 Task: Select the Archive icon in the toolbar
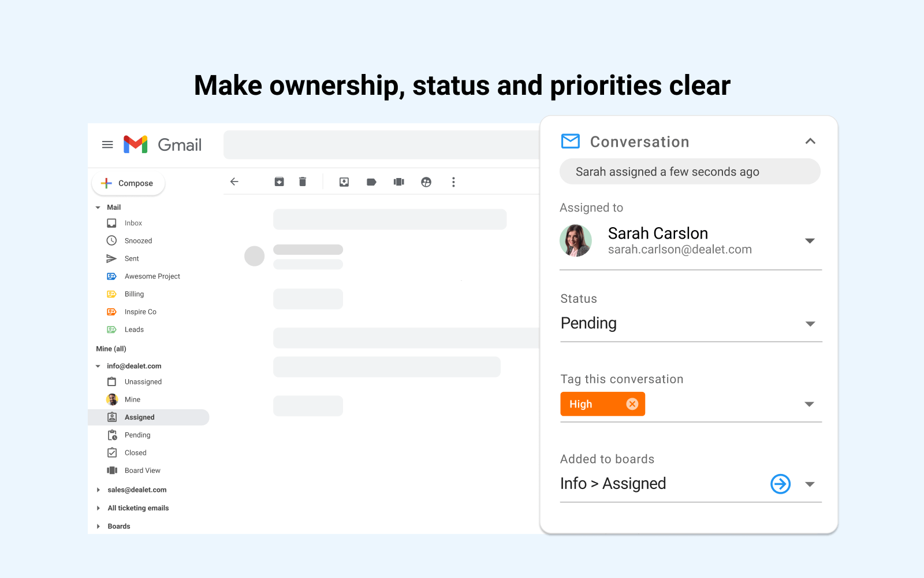[279, 181]
